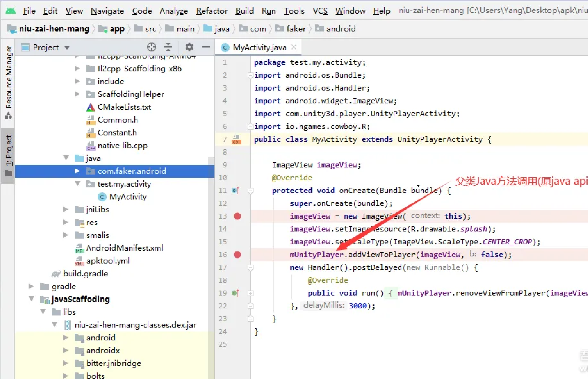The height and width of the screenshot is (379, 588).
Task: Close the MyActivity.java tab
Action: tap(294, 47)
